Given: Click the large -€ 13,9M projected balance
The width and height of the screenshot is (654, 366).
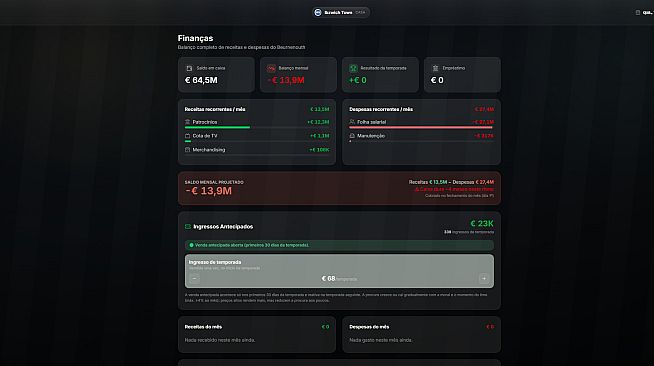Looking at the screenshot, I should 208,191.
